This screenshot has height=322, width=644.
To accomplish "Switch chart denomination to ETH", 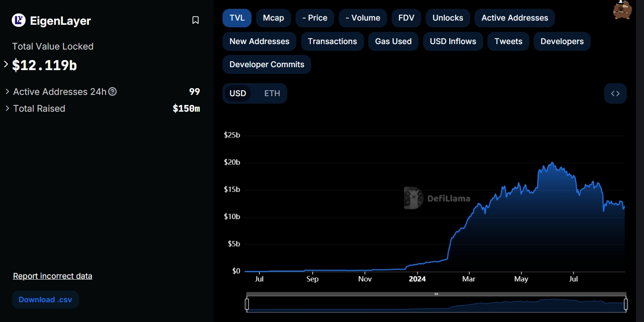I will tap(272, 93).
